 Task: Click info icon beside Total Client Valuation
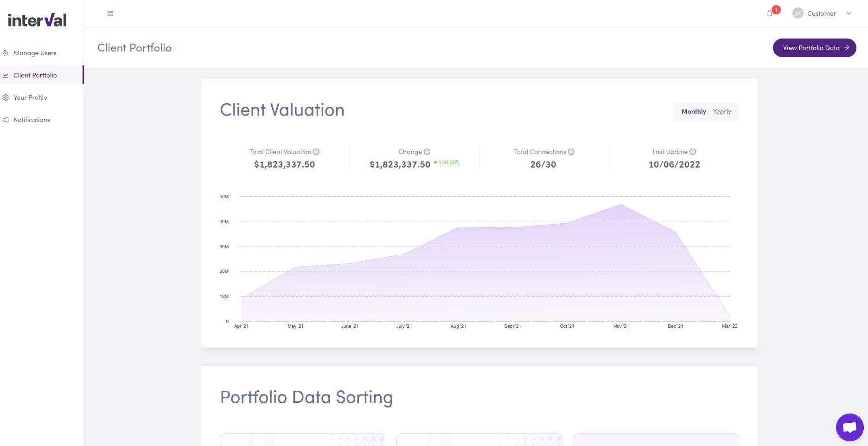point(316,152)
